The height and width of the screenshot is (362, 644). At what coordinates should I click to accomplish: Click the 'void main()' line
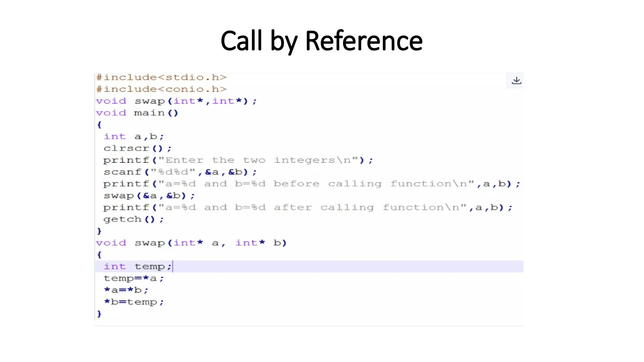(137, 113)
